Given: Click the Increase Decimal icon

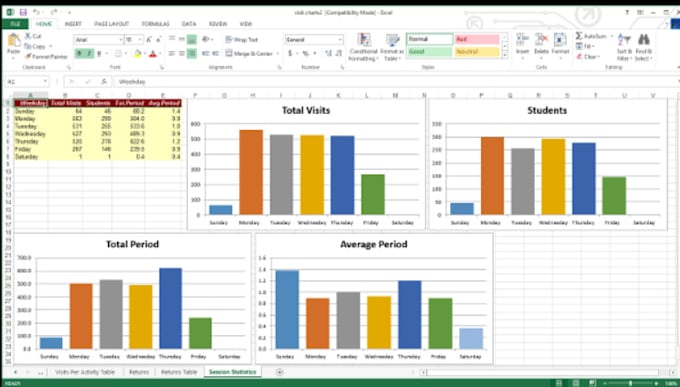Looking at the screenshot, I should click(x=328, y=54).
